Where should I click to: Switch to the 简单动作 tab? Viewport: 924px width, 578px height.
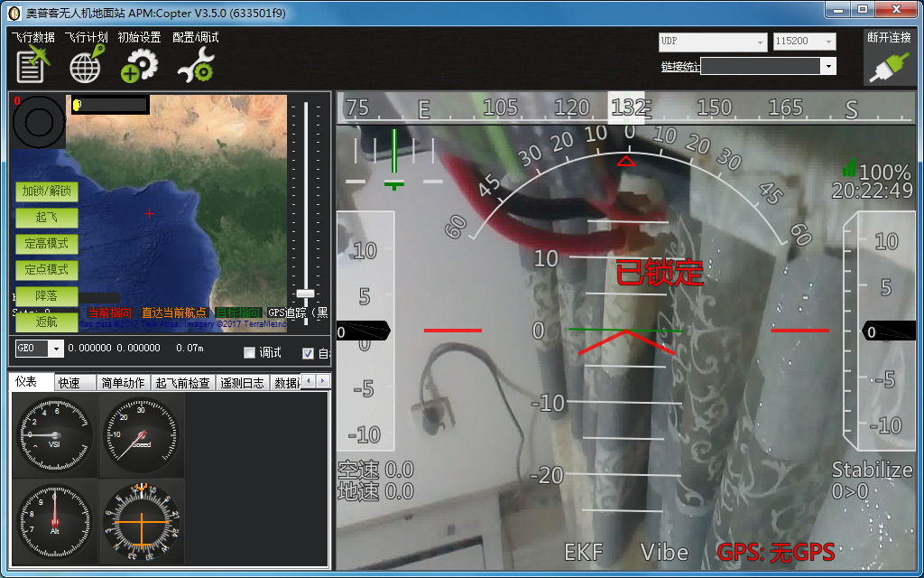click(x=123, y=383)
